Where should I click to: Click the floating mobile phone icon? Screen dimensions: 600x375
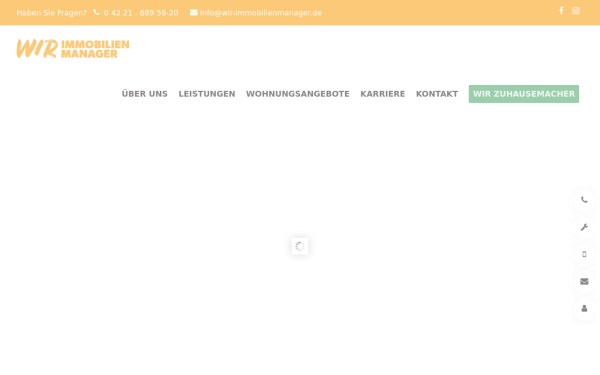(x=584, y=254)
